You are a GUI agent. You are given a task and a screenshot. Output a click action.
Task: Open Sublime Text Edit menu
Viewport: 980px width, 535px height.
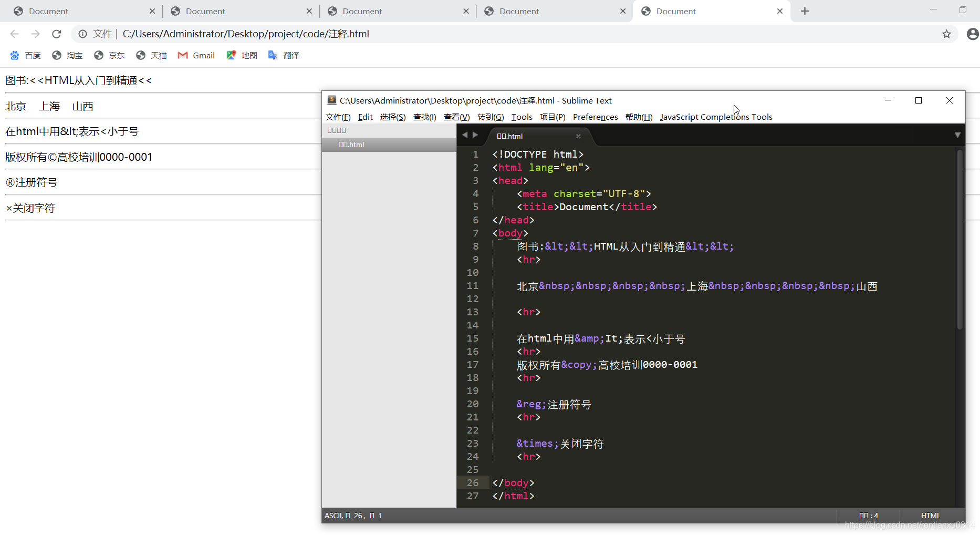click(x=365, y=117)
